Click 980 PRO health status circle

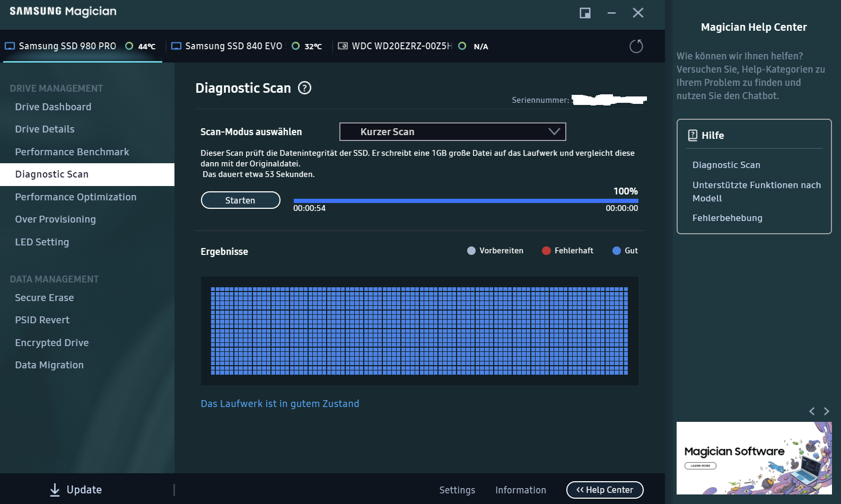[129, 46]
